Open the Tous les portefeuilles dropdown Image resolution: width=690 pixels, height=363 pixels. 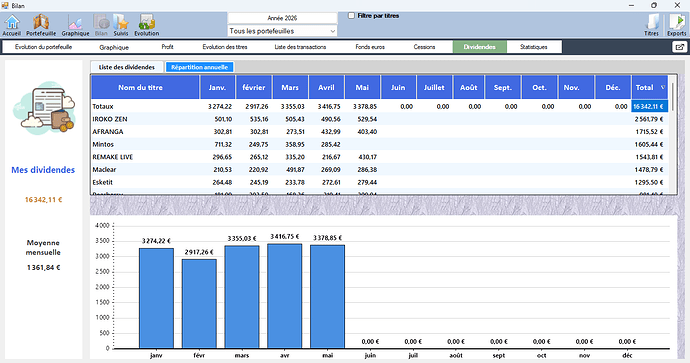click(x=282, y=31)
